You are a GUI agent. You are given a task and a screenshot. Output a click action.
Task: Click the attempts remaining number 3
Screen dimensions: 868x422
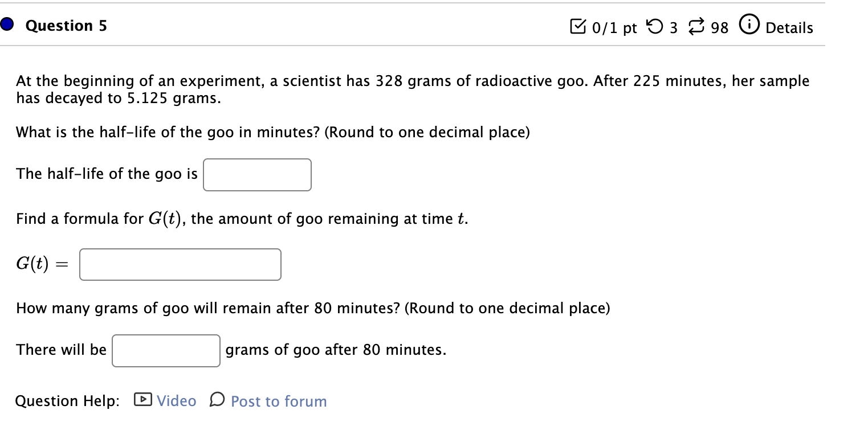point(674,27)
